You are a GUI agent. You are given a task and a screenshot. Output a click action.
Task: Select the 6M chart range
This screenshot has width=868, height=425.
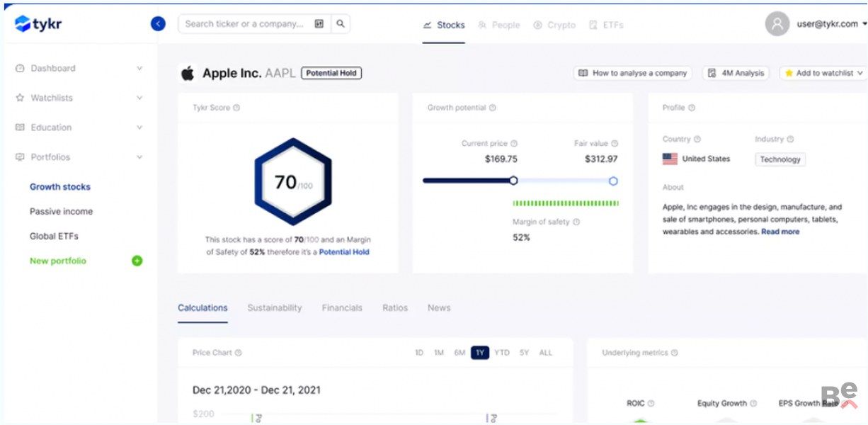point(459,353)
